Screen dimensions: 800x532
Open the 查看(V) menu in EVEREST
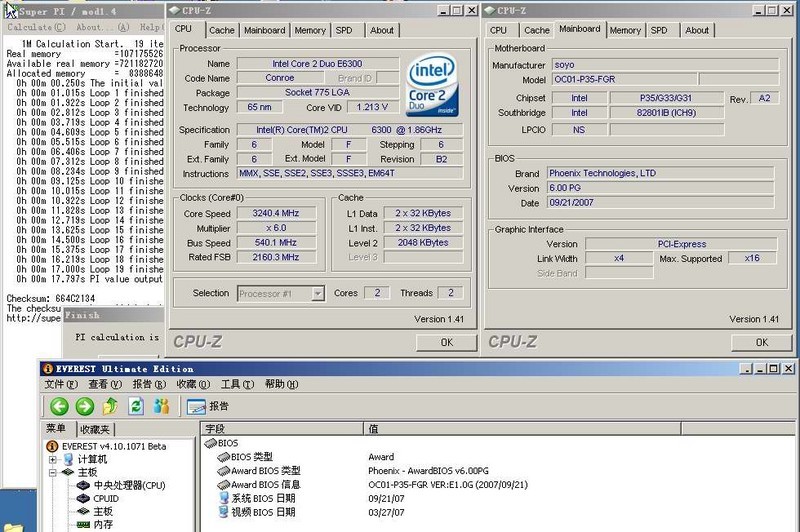(105, 384)
